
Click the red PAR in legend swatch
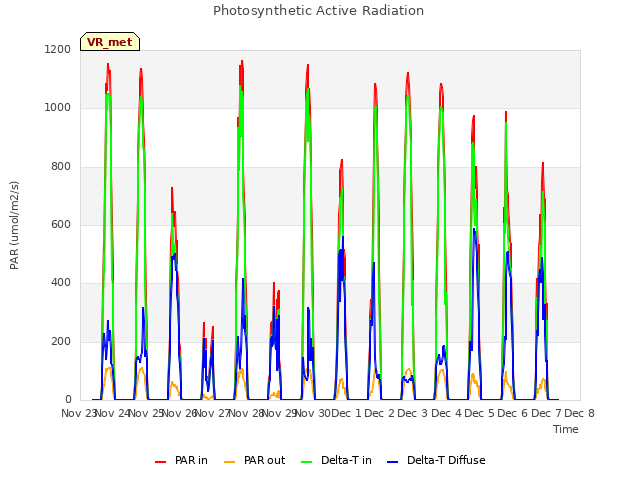coord(160,462)
